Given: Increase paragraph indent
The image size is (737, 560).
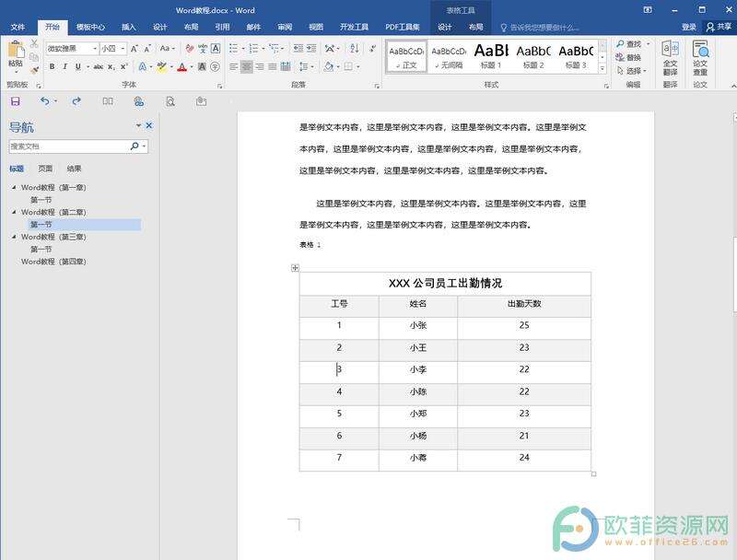Looking at the screenshot, I should [311, 49].
